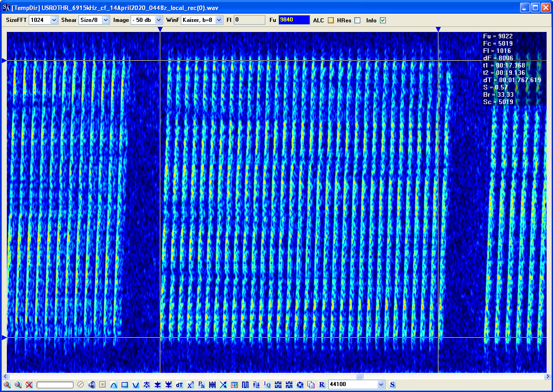Screen dimensions: 553x392
Task: Click the zoom out magnifier icon
Action: point(18,385)
